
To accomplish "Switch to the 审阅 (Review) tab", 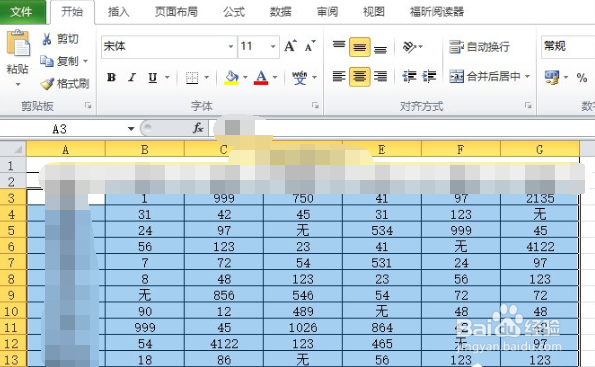I will tap(327, 12).
